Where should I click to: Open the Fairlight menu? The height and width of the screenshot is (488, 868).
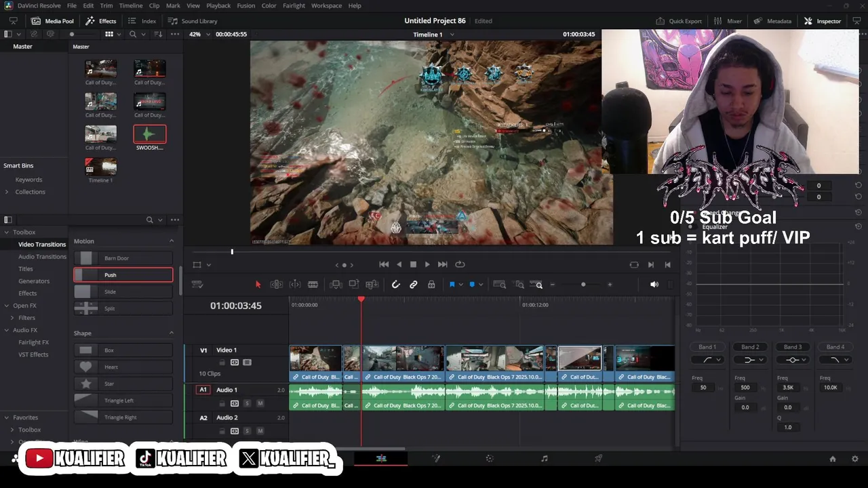[294, 5]
